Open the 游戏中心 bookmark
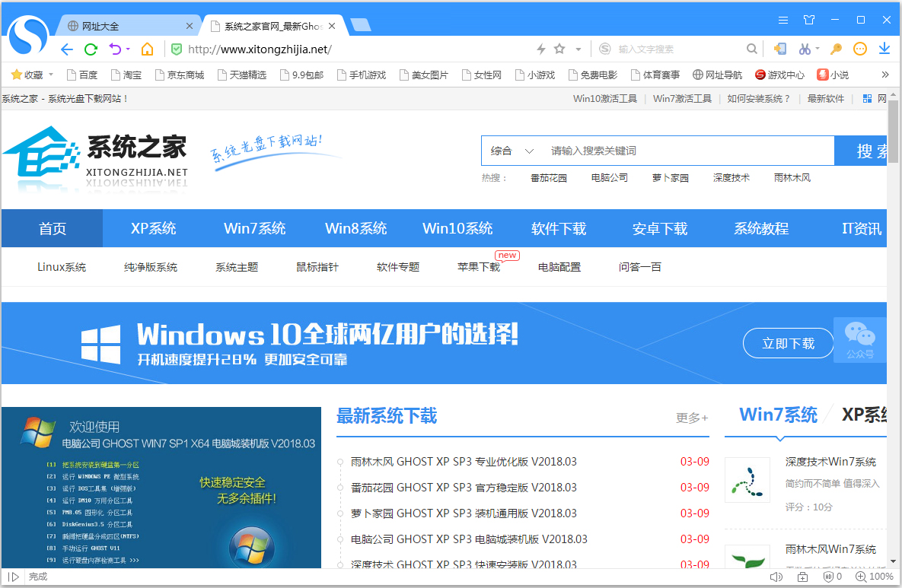902x588 pixels. pyautogui.click(x=779, y=75)
